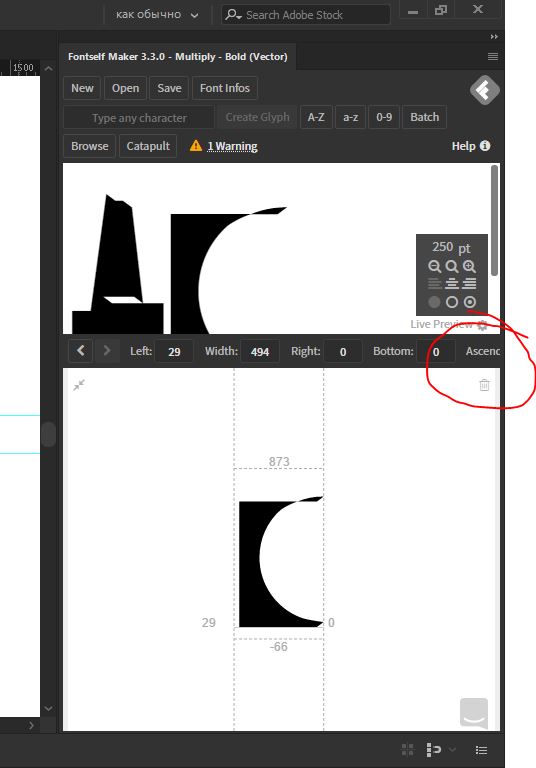Click the Open button

[x=125, y=88]
